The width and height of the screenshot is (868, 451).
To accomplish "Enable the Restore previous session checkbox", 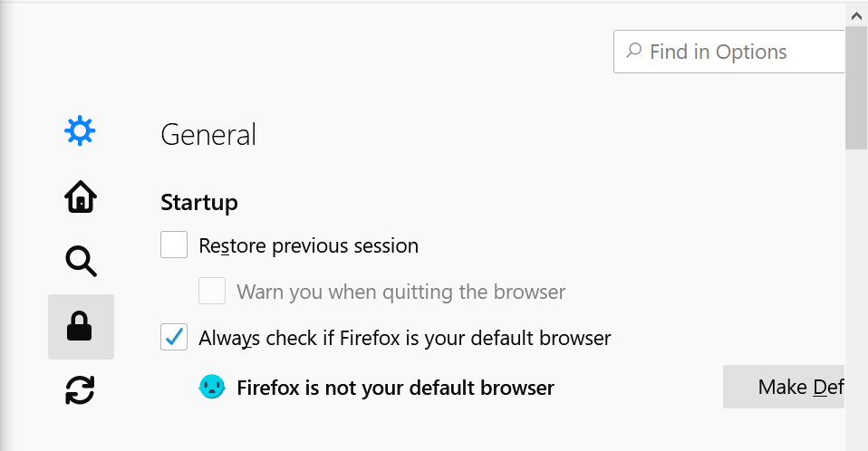I will tap(174, 245).
